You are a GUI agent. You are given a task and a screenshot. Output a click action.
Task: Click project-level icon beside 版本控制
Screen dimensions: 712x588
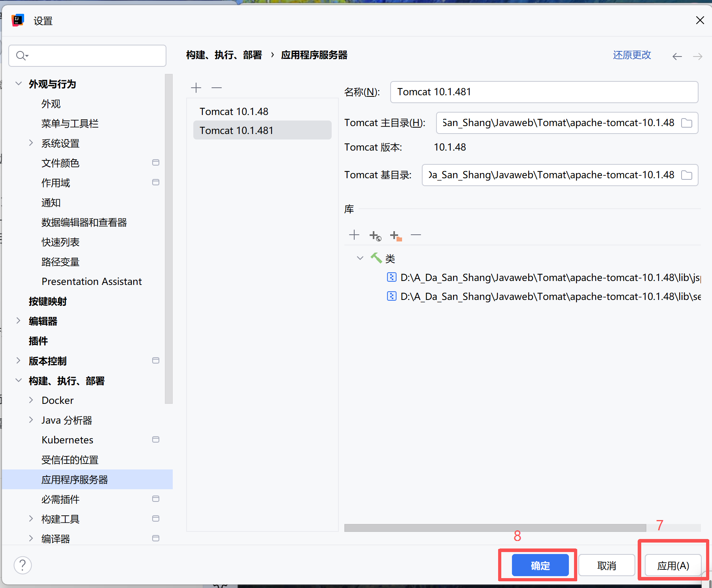[156, 360]
